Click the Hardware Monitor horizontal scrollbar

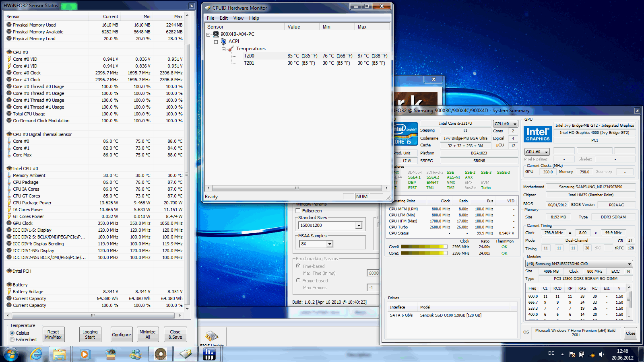coord(297,188)
